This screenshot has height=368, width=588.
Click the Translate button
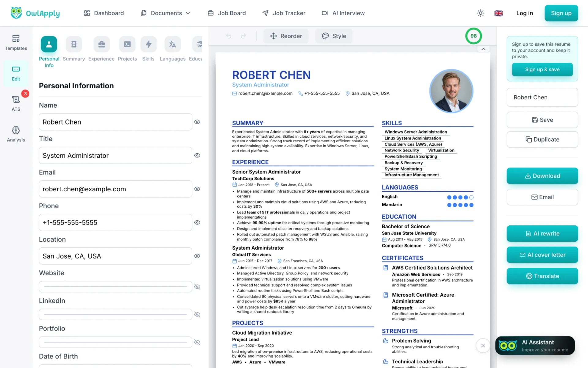pyautogui.click(x=542, y=276)
